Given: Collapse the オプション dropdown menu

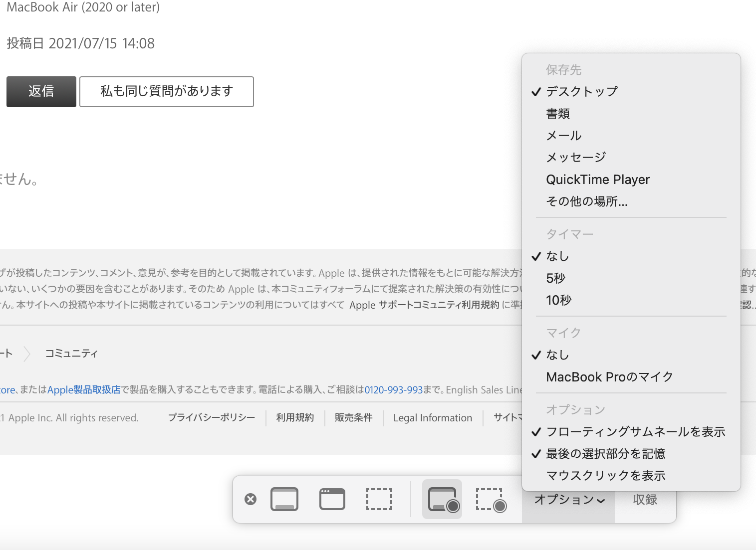Looking at the screenshot, I should 569,500.
